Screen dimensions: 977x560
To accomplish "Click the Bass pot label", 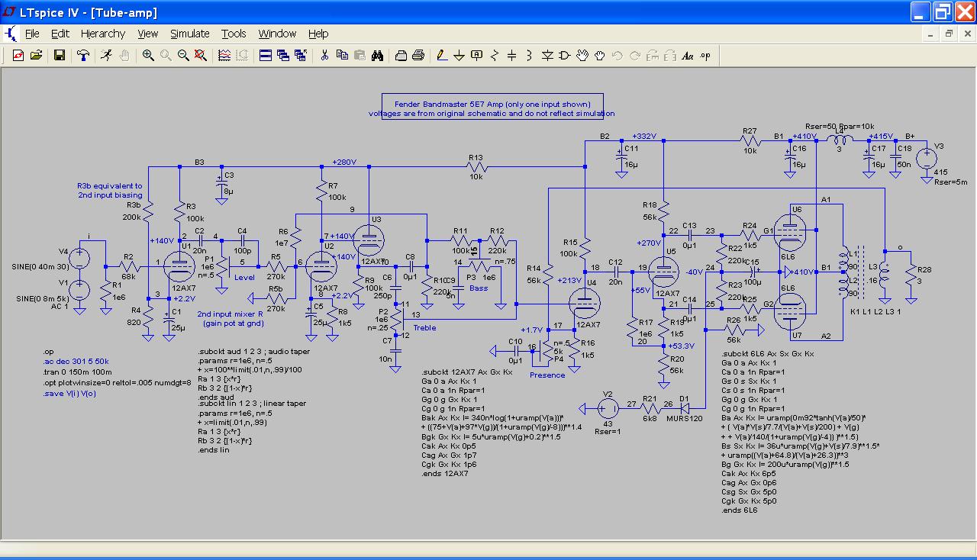I will [479, 288].
